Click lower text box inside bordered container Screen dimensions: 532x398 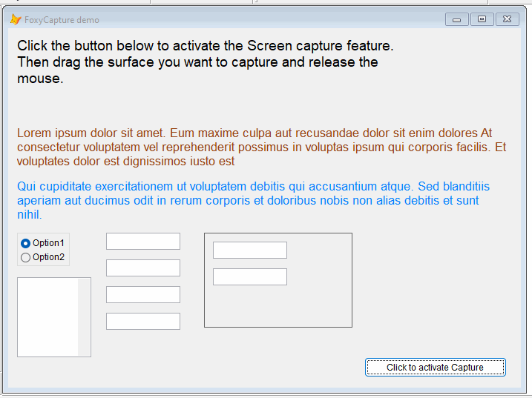pyautogui.click(x=250, y=277)
